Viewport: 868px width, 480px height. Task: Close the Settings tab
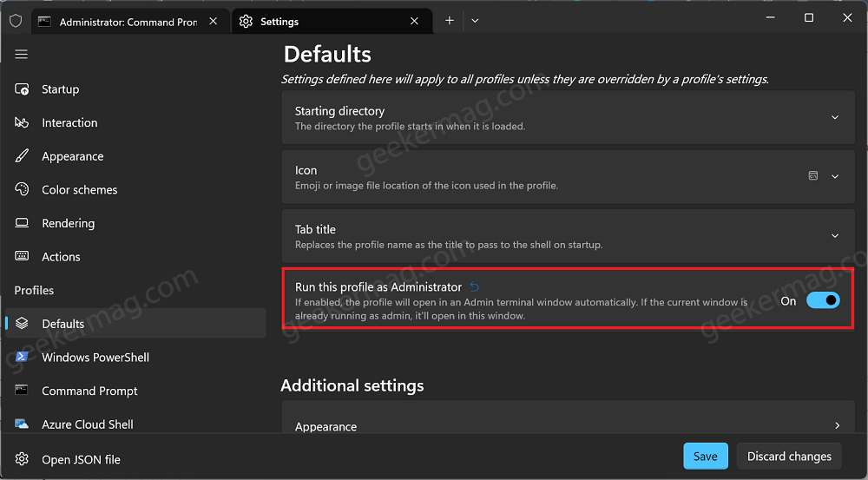(x=414, y=21)
